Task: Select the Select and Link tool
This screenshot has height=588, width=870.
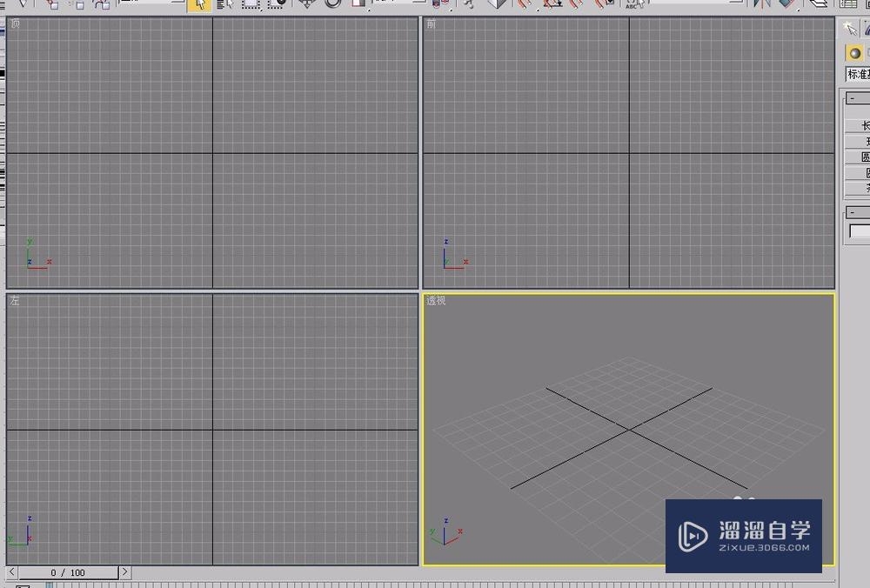Action: [52, 3]
